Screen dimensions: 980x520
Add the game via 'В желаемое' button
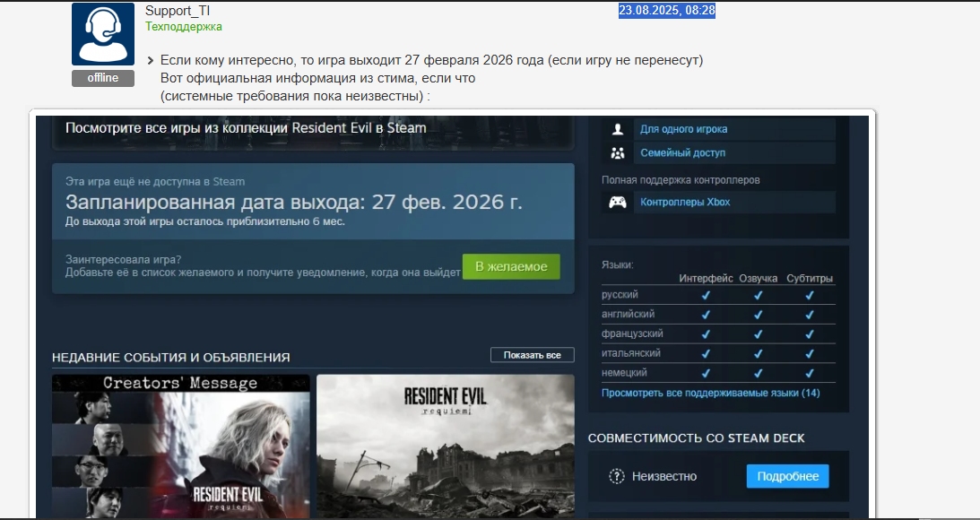pos(511,266)
